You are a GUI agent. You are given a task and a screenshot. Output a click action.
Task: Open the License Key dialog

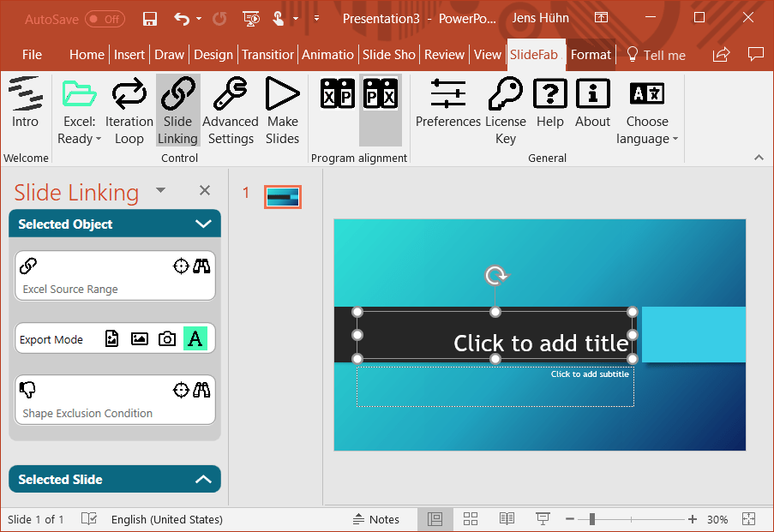[x=506, y=110]
